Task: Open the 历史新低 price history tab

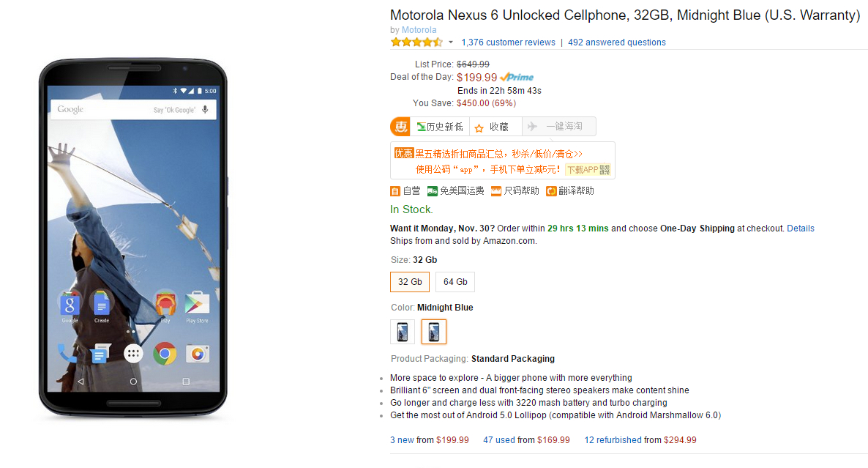Action: [440, 127]
